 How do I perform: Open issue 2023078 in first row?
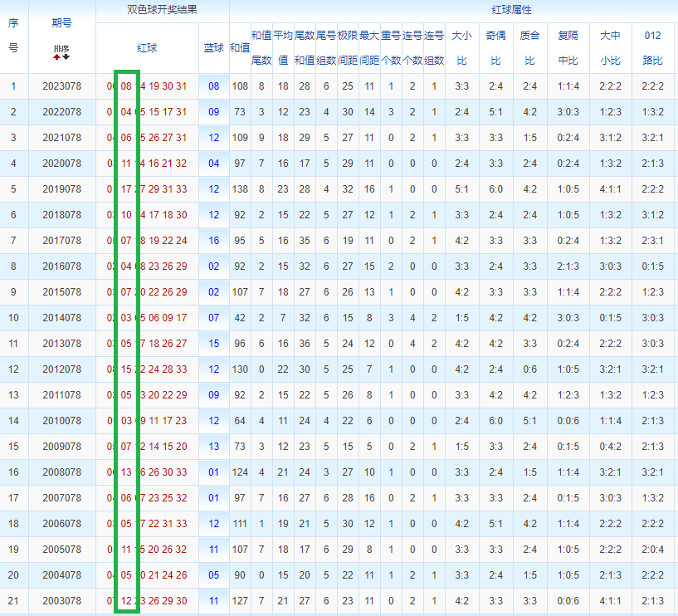62,86
